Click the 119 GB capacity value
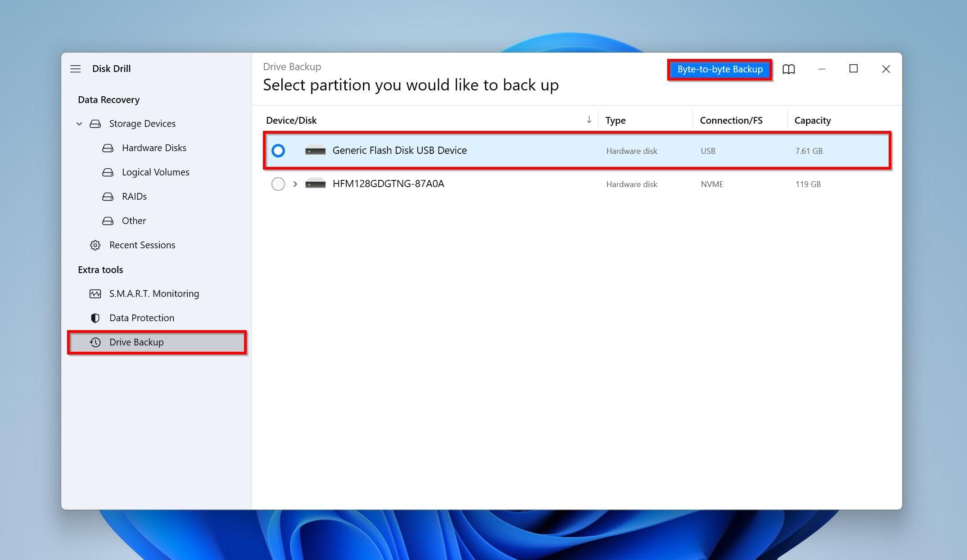 [x=808, y=184]
